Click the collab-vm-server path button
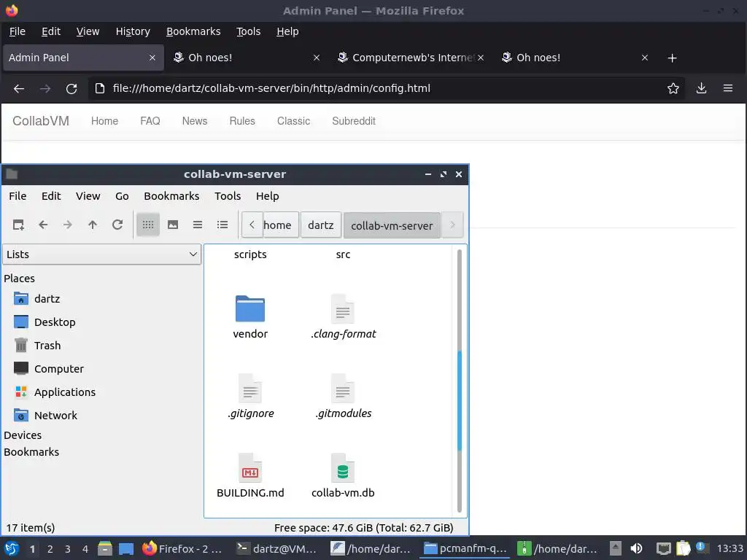747x560 pixels. coord(392,225)
